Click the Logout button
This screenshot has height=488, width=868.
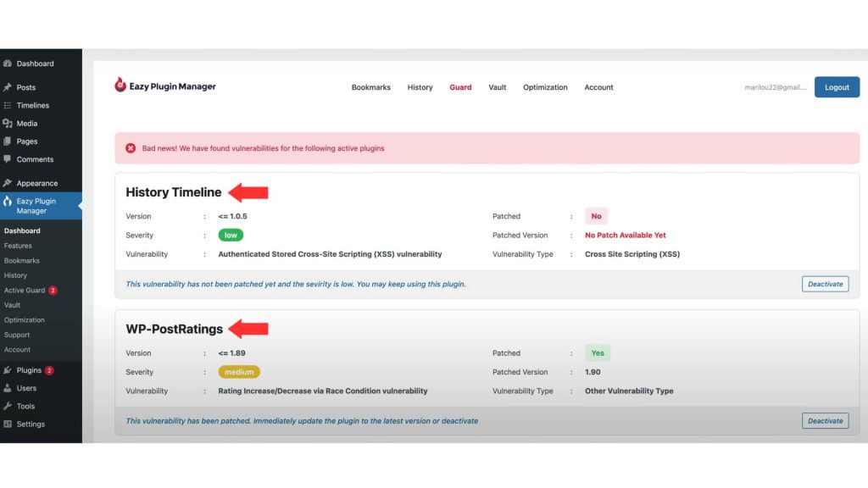[x=837, y=87]
